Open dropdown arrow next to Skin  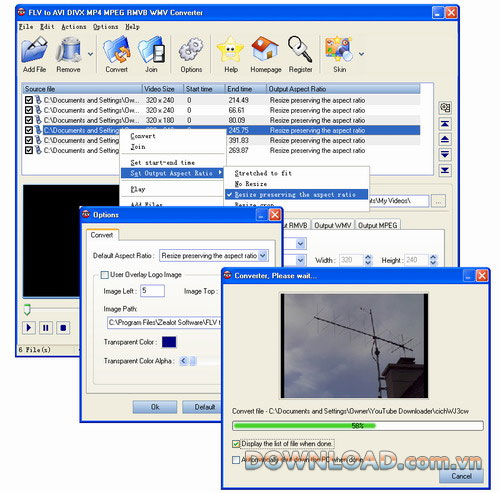pyautogui.click(x=362, y=54)
